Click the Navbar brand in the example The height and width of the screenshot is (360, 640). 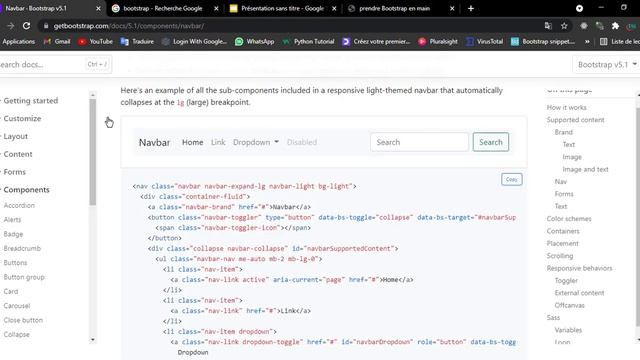click(x=154, y=142)
